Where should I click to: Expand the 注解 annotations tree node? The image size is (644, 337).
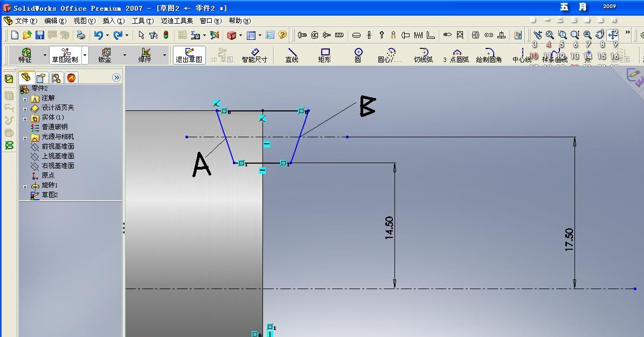(x=25, y=100)
